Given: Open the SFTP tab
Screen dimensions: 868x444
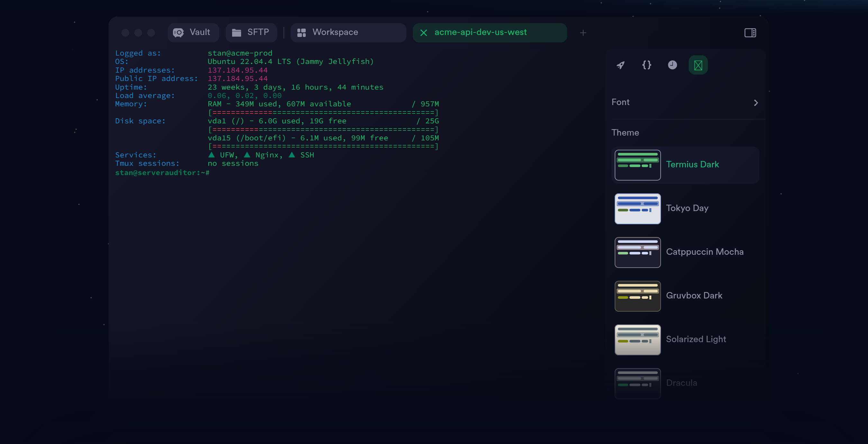Looking at the screenshot, I should 251,32.
